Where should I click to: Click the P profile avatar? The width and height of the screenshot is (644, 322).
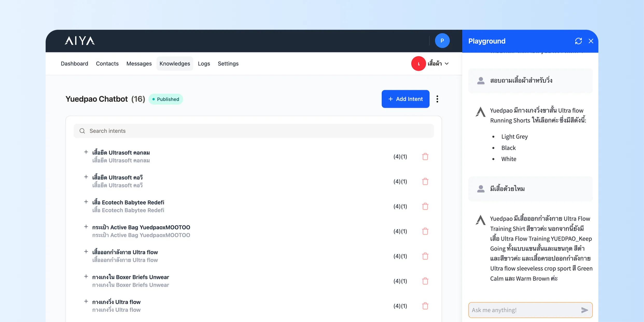click(x=442, y=41)
